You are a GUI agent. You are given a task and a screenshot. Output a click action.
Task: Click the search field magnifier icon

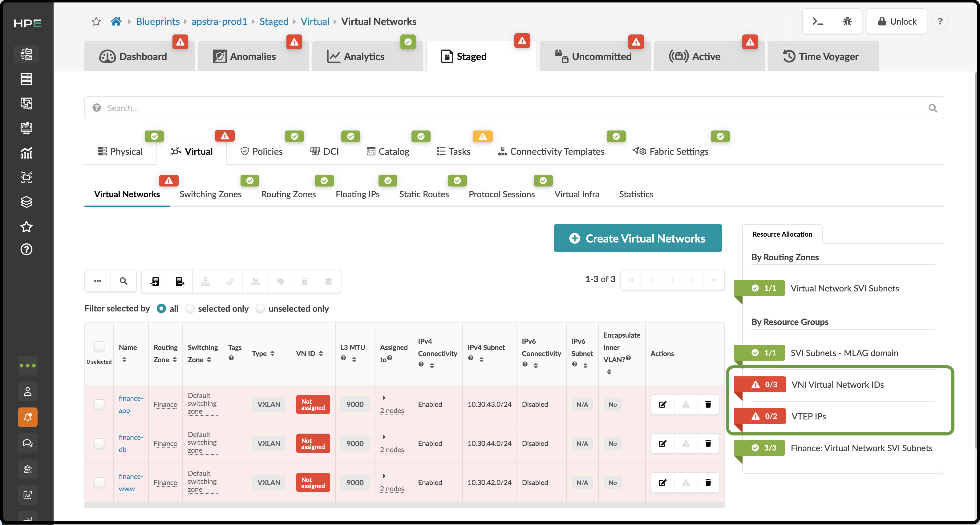tap(933, 108)
